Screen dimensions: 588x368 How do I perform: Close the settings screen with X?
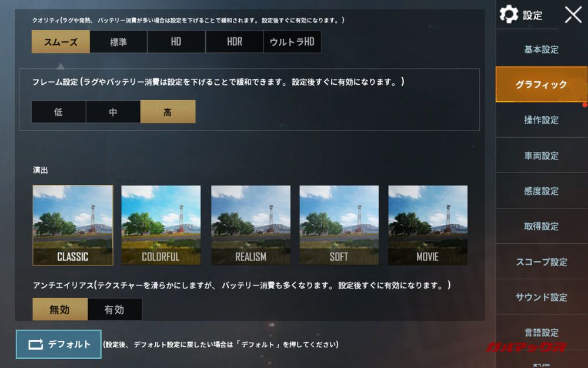[573, 15]
